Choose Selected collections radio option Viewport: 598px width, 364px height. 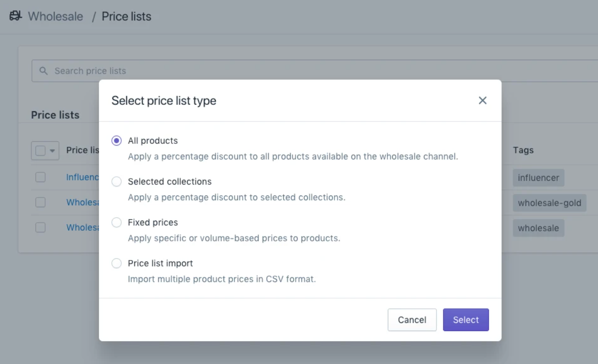pos(117,182)
